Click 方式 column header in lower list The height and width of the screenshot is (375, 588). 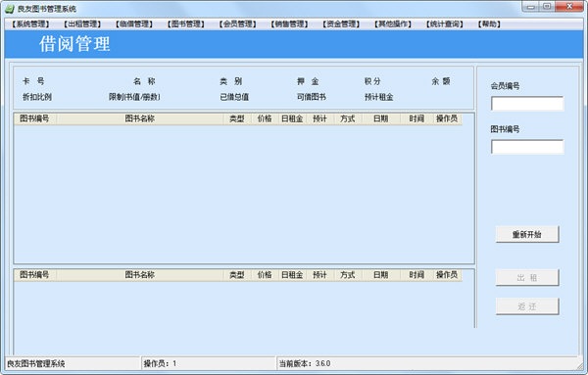pyautogui.click(x=348, y=275)
